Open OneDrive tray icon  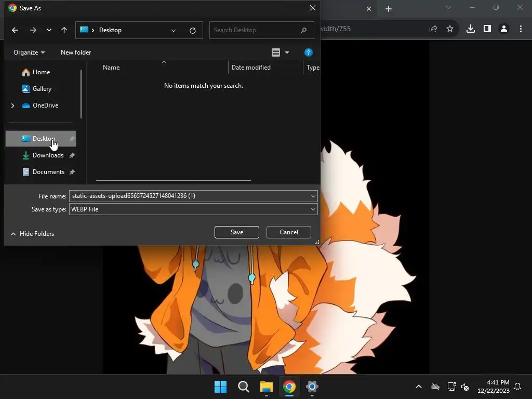pos(435,387)
